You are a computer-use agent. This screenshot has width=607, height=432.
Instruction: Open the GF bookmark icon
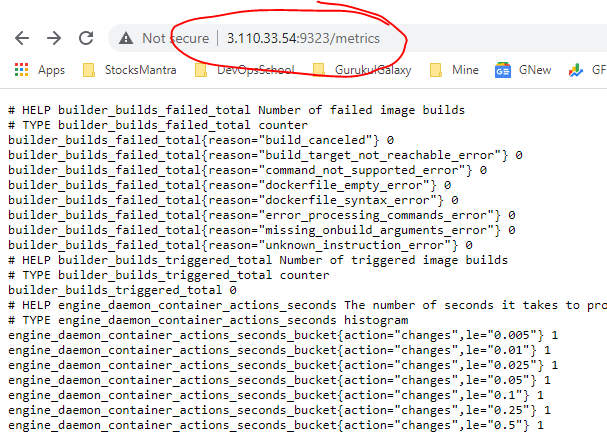pos(589,70)
